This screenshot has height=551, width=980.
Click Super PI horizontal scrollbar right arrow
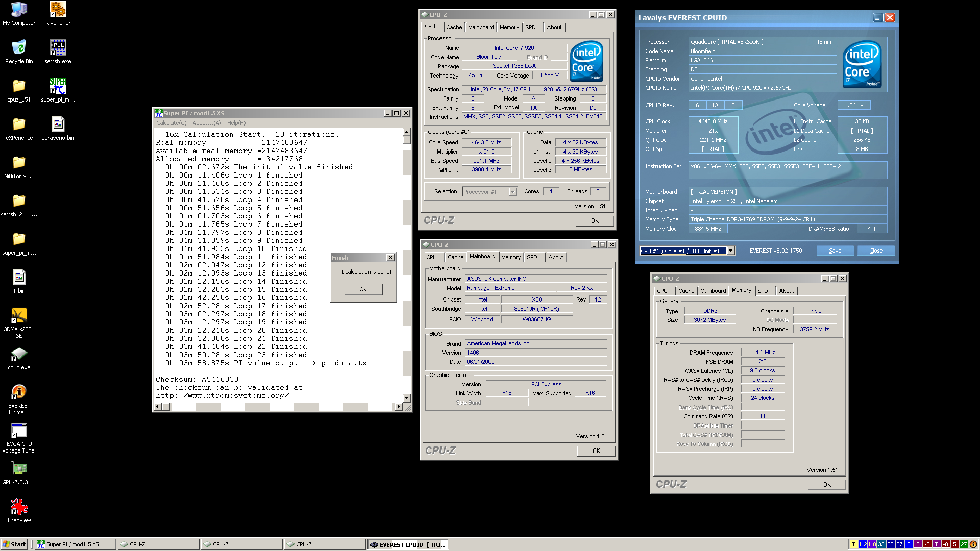[399, 407]
